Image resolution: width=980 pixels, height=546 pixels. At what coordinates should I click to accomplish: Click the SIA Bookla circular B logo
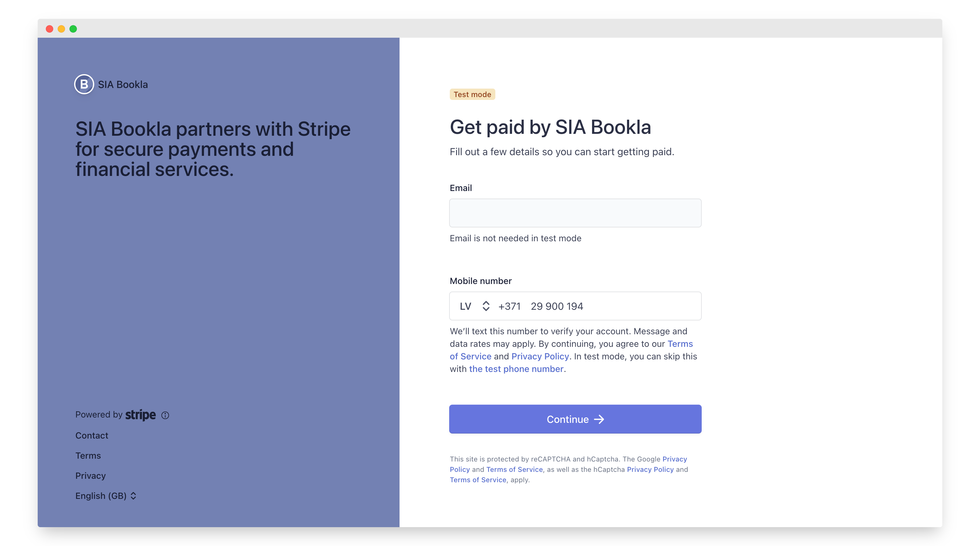point(84,84)
